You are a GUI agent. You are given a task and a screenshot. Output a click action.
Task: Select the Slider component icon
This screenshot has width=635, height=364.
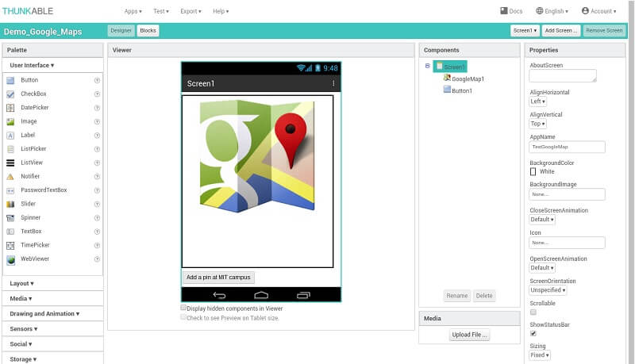10,205
